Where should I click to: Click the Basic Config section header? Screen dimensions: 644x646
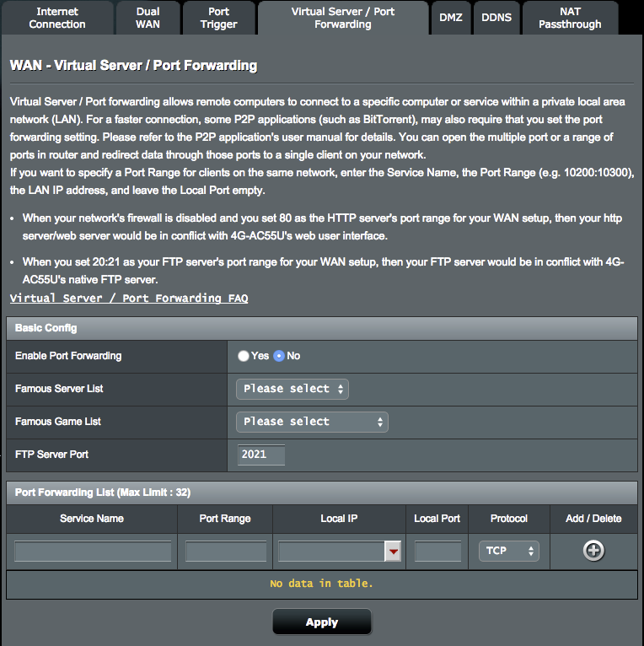tap(322, 328)
